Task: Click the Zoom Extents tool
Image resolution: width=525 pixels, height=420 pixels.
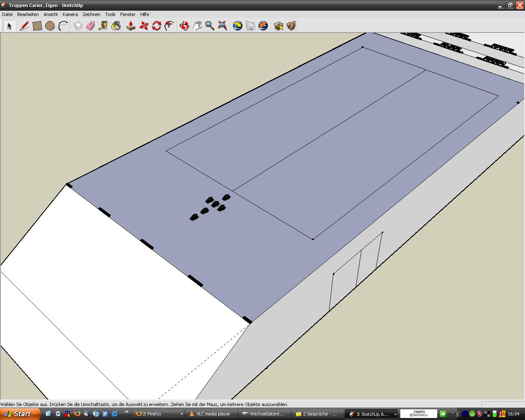Action: [x=223, y=26]
